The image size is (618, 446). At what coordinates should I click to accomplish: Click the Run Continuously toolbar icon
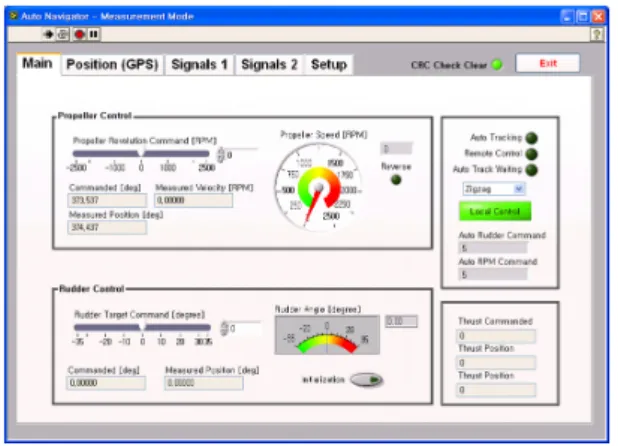point(63,34)
